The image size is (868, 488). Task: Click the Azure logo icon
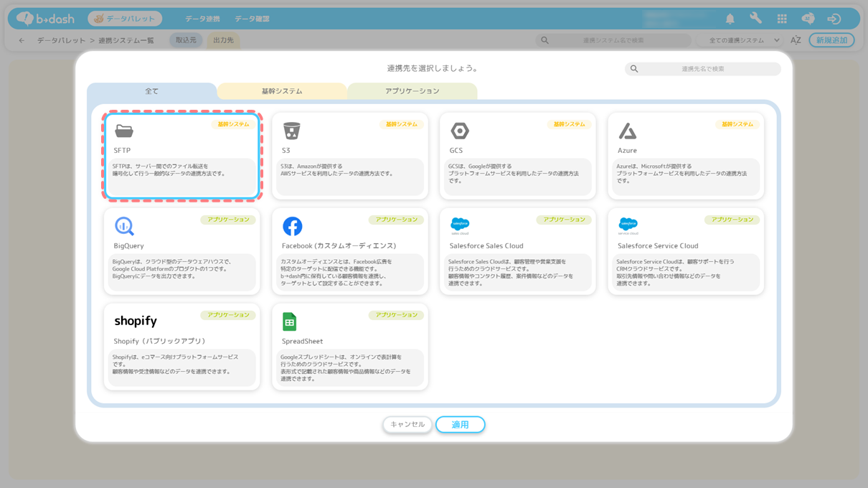(x=628, y=131)
